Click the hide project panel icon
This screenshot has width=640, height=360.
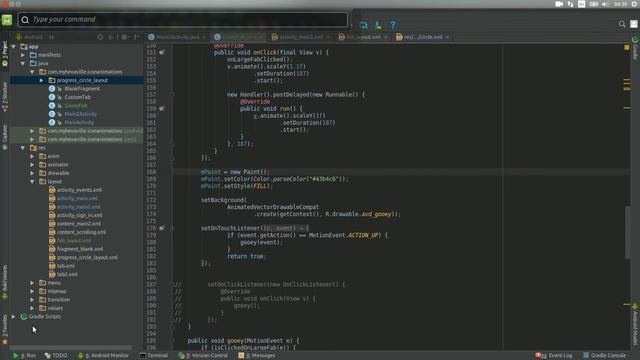pyautogui.click(x=136, y=37)
